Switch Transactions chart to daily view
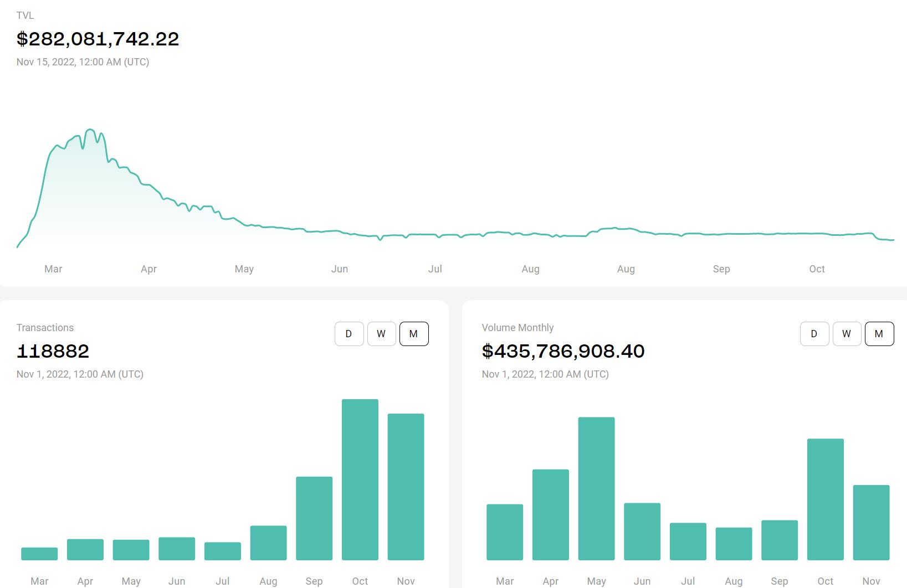The width and height of the screenshot is (907, 588). (349, 334)
